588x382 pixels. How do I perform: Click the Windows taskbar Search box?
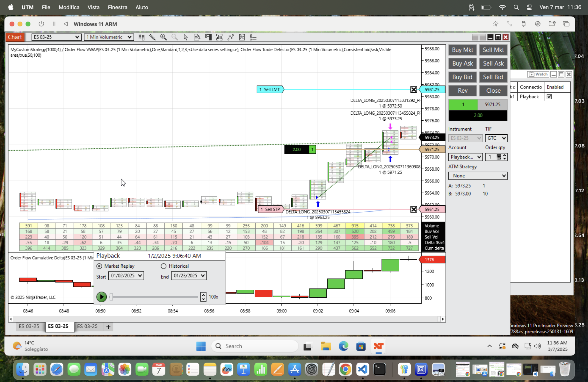[x=255, y=346]
